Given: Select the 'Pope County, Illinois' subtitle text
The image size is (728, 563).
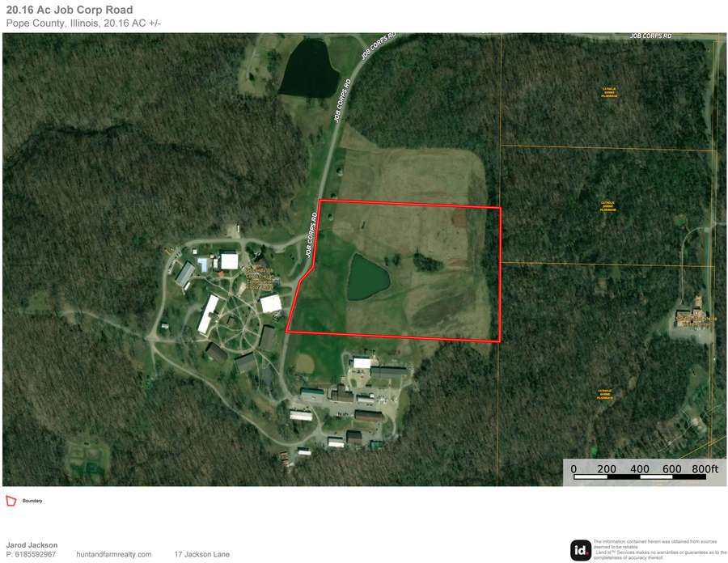Looking at the screenshot, I should pos(52,23).
